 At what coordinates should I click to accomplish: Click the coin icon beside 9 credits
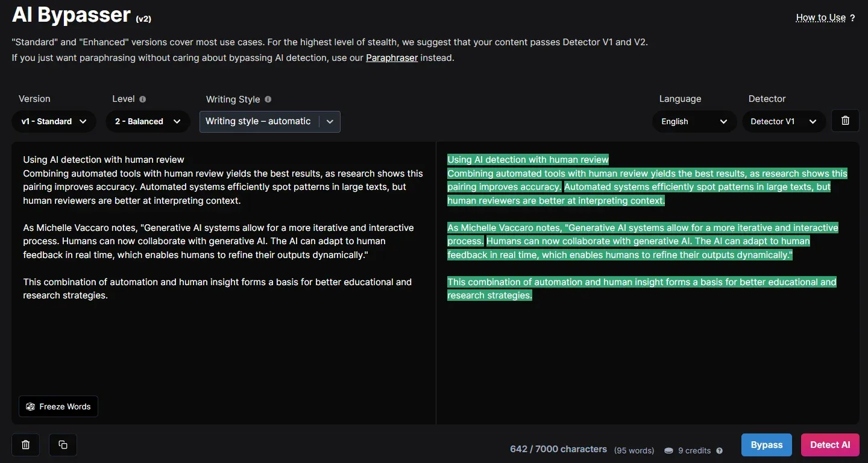668,450
